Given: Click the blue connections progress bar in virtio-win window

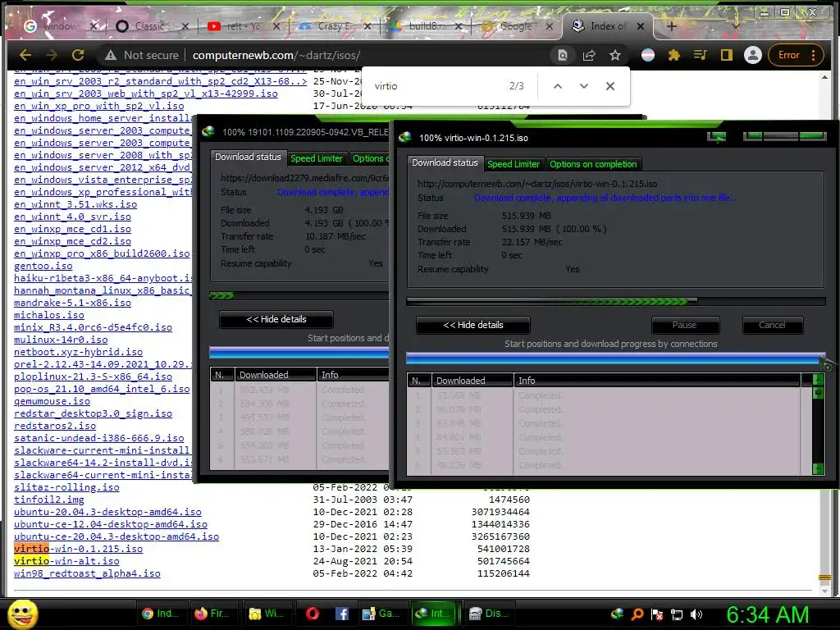Looking at the screenshot, I should click(615, 358).
